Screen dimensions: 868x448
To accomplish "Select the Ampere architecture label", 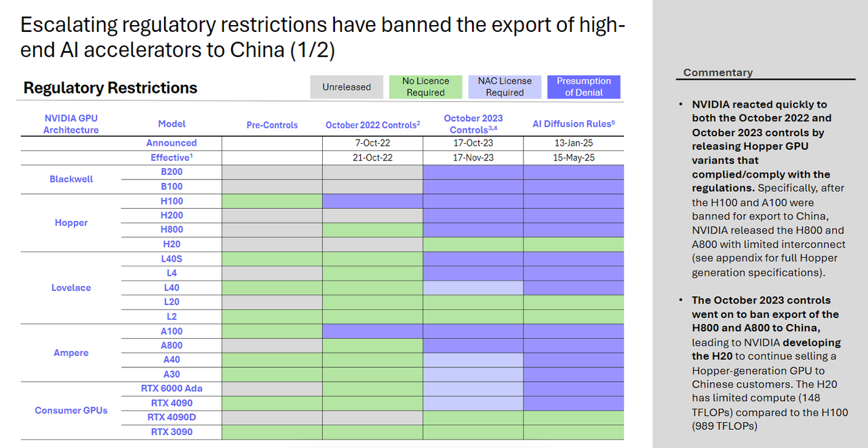I will click(x=71, y=352).
